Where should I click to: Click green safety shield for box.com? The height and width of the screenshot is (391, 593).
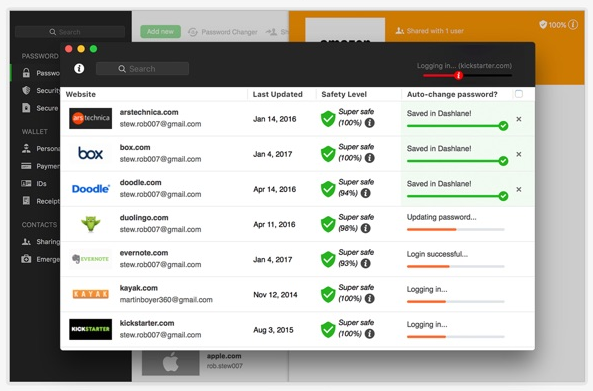pyautogui.click(x=328, y=154)
